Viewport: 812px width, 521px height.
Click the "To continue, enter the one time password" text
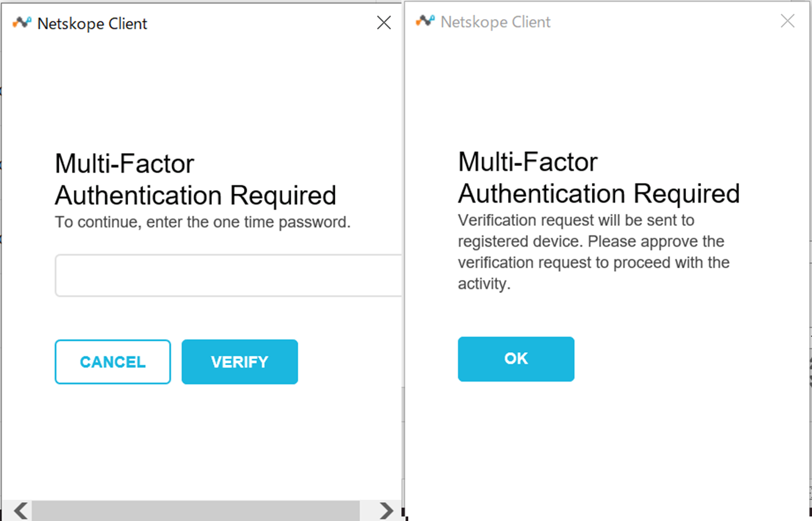pos(202,222)
